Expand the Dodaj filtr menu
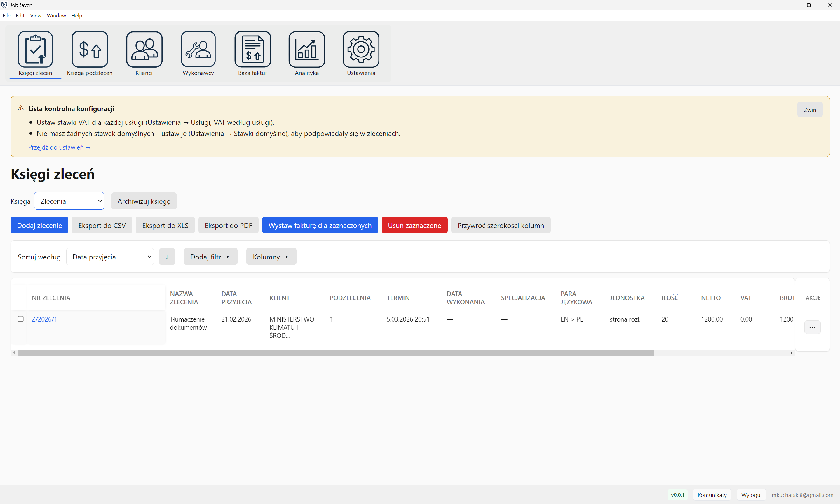This screenshot has height=504, width=840. click(210, 257)
